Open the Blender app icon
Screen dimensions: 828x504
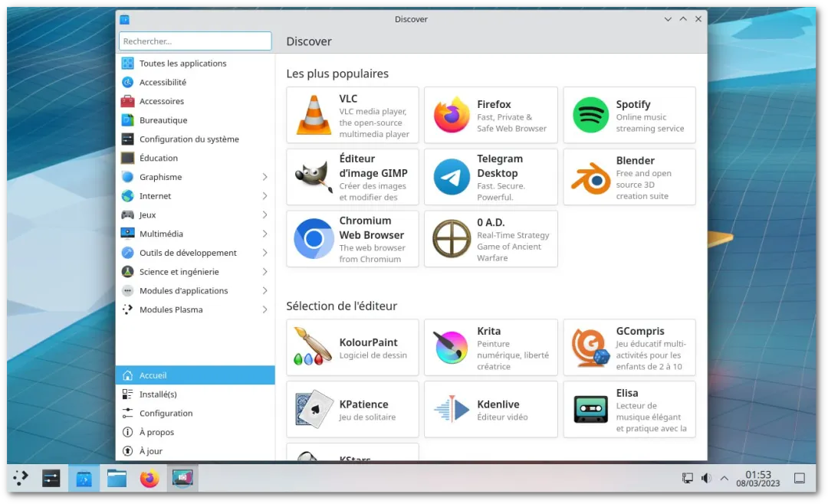pyautogui.click(x=590, y=178)
